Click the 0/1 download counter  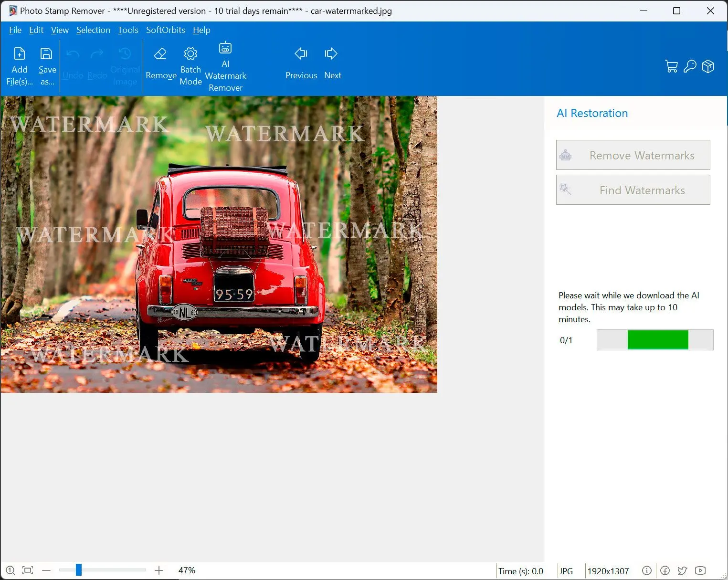566,340
